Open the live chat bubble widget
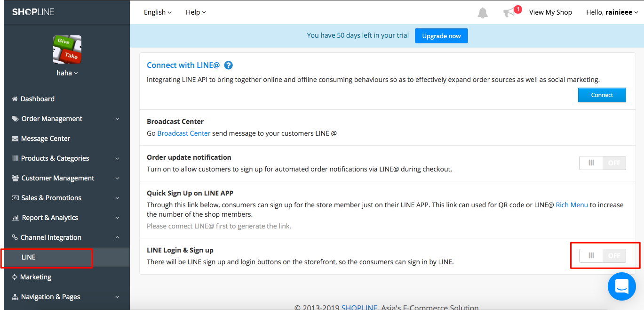 621,286
